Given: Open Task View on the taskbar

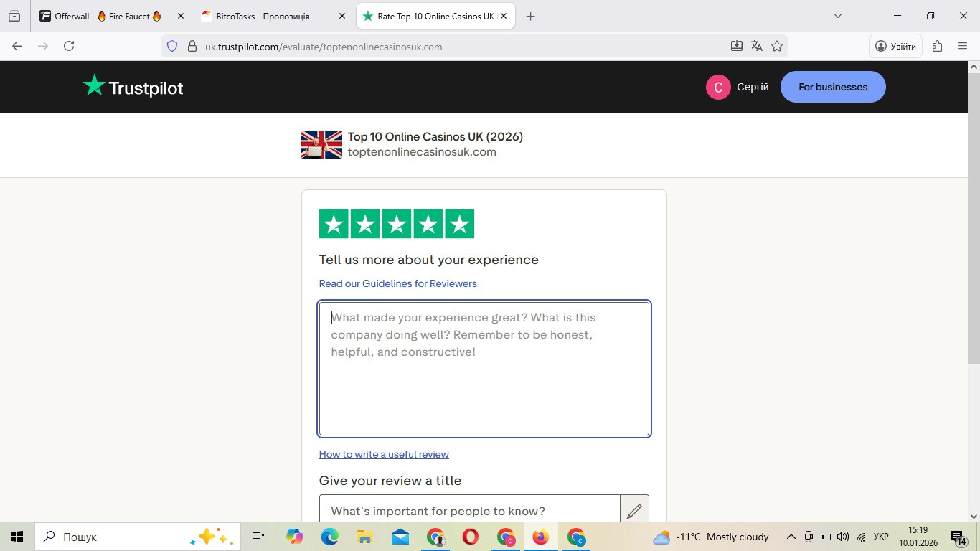Looking at the screenshot, I should pyautogui.click(x=258, y=537).
